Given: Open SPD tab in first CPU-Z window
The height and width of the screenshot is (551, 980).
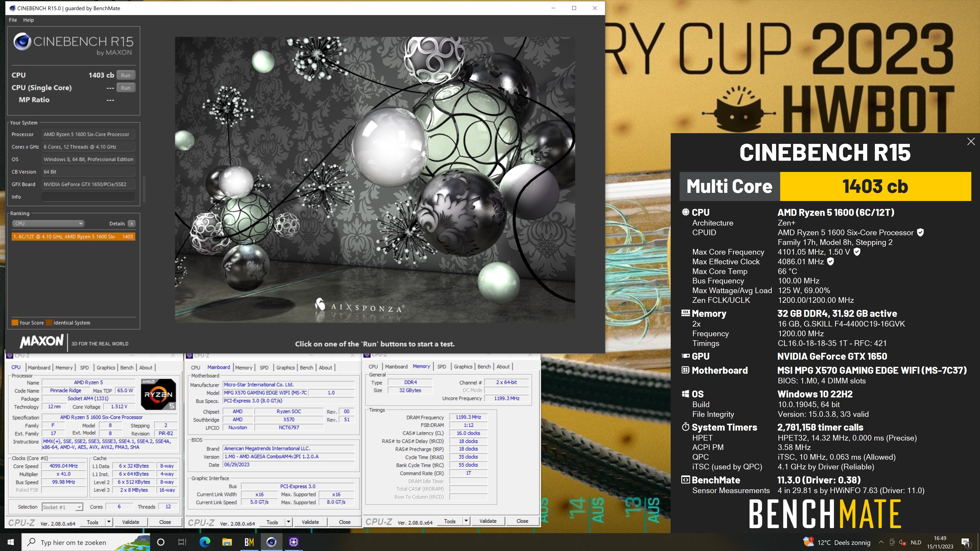Looking at the screenshot, I should point(84,367).
